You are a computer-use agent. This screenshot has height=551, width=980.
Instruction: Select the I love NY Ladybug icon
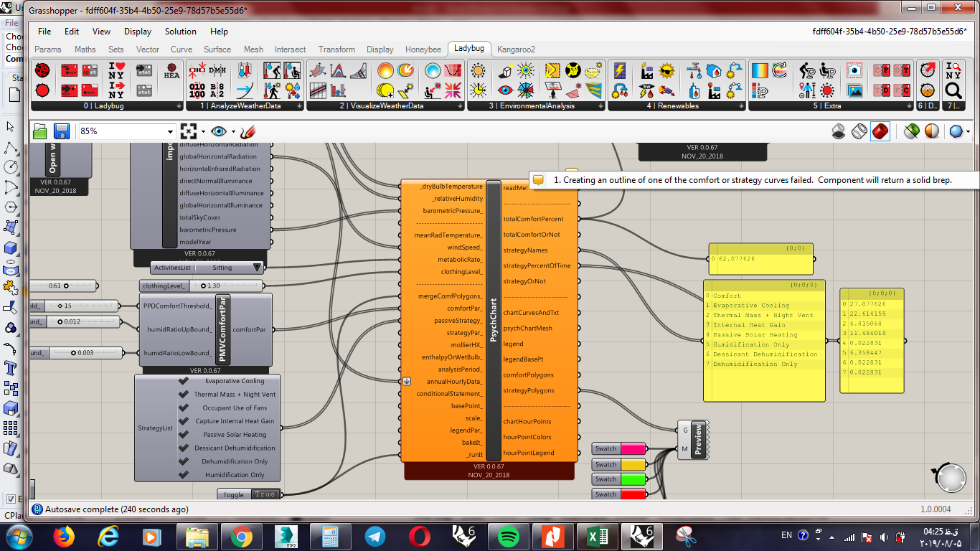116,70
